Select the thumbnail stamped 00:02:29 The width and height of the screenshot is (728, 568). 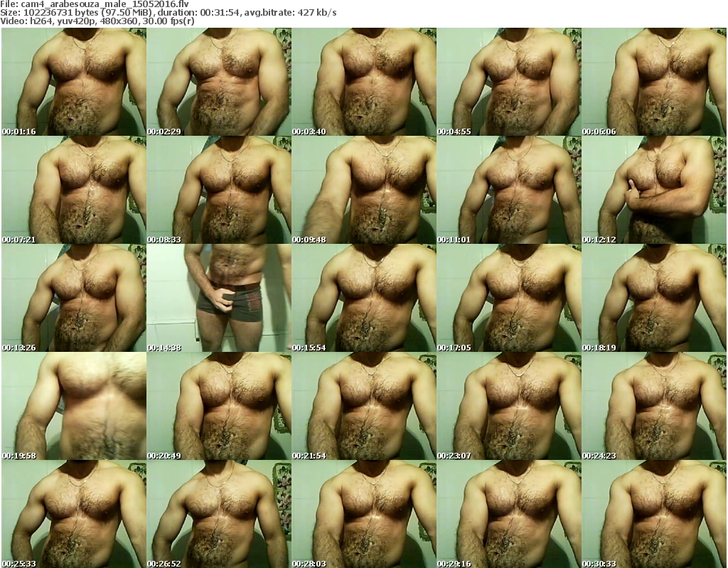[x=219, y=82]
